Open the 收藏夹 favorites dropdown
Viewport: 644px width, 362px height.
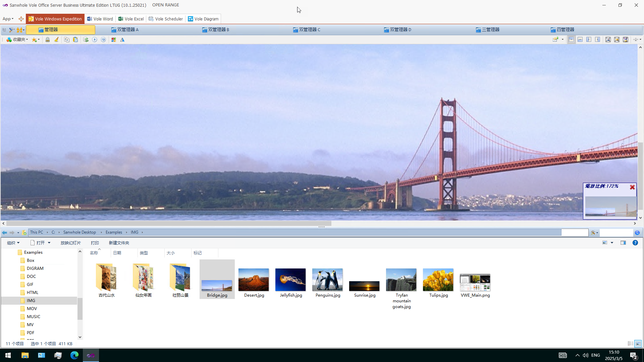17,40
